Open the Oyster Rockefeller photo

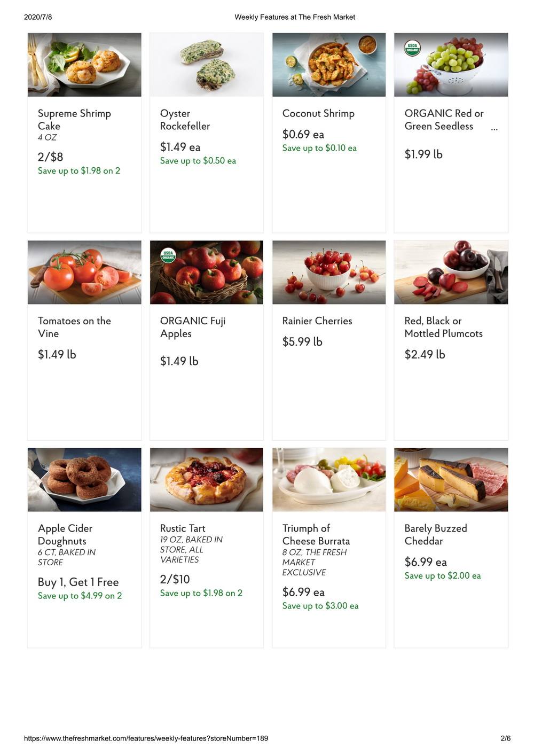(207, 65)
